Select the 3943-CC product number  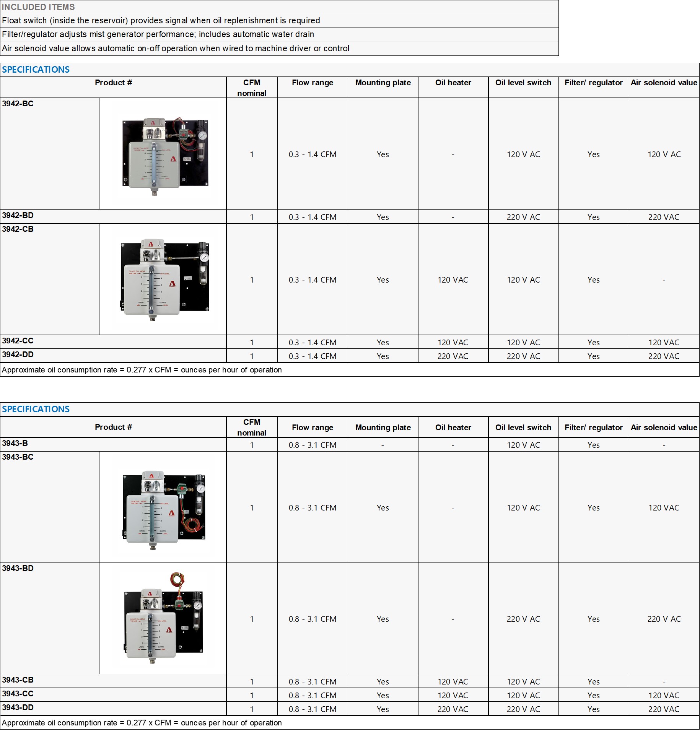[18, 694]
